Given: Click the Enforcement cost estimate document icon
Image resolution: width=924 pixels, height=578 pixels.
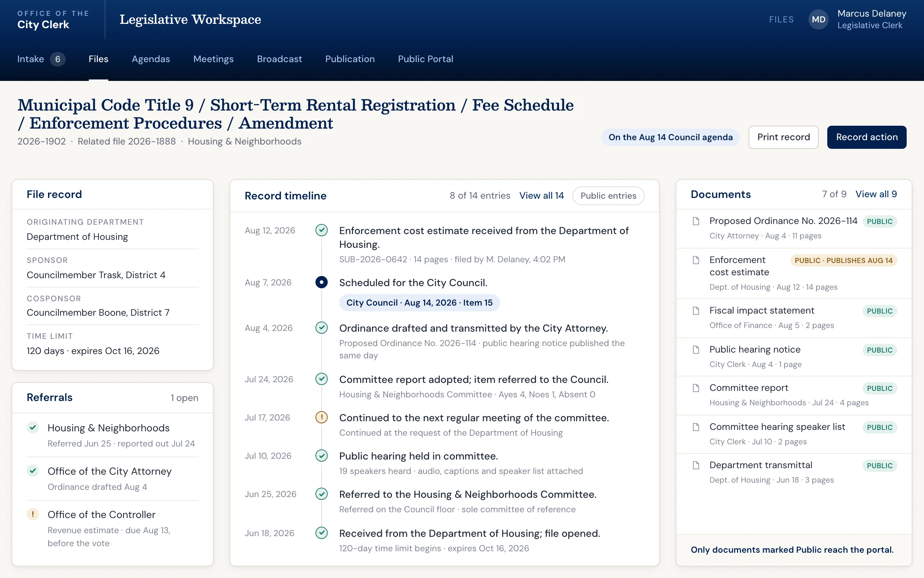Looking at the screenshot, I should click(696, 260).
